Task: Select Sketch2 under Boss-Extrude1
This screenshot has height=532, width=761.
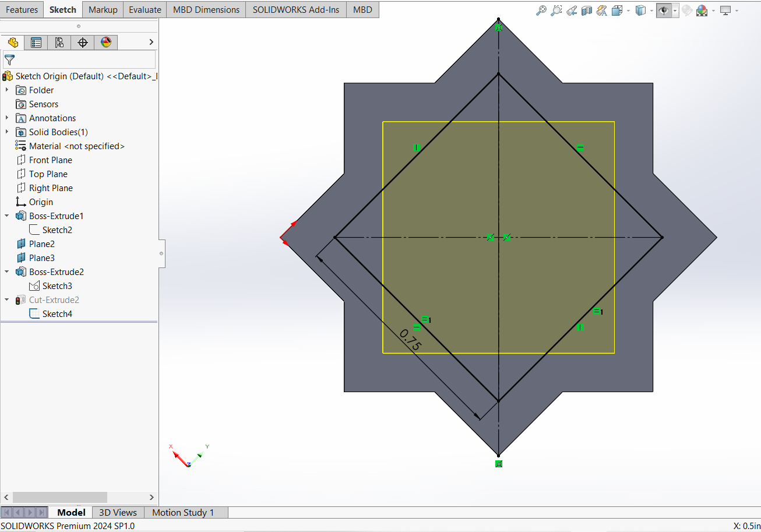Action: (x=51, y=230)
